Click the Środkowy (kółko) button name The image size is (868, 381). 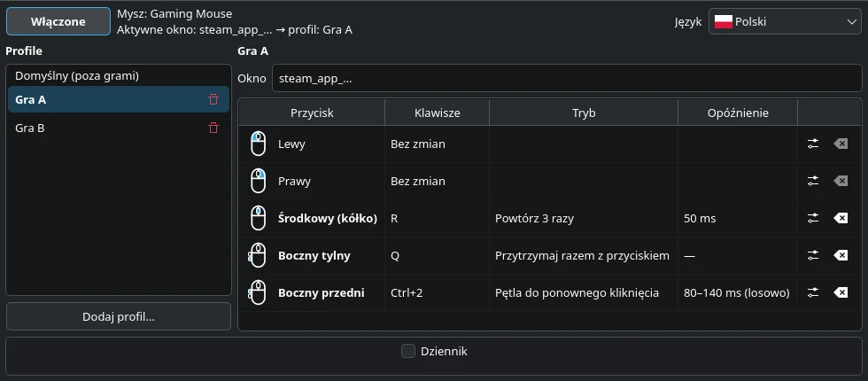(328, 218)
